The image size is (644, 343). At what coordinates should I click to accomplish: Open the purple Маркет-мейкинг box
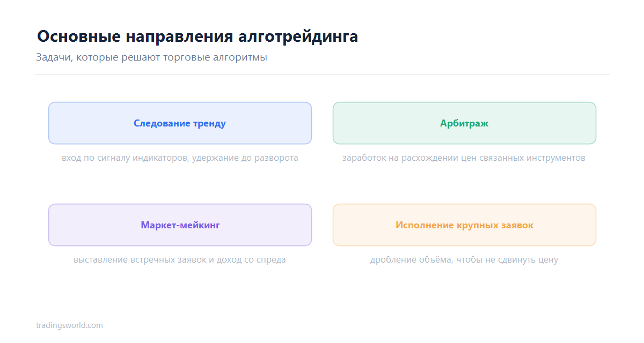pyautogui.click(x=180, y=225)
